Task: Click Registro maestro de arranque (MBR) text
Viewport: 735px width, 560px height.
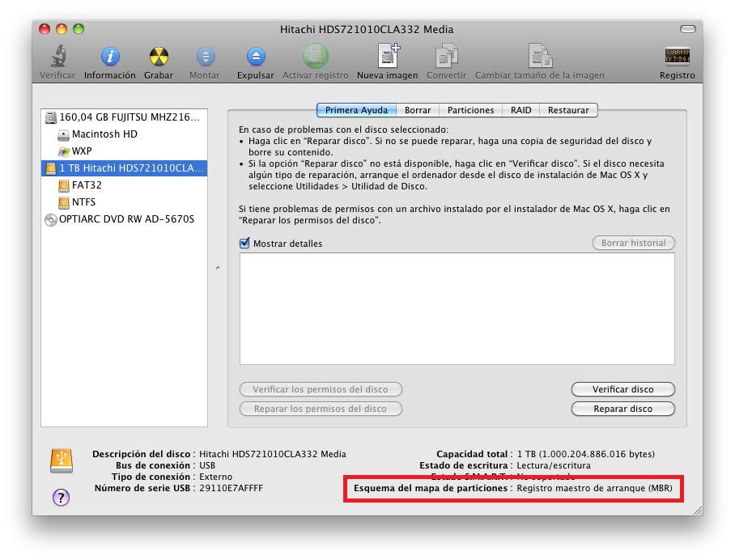Action: (594, 488)
